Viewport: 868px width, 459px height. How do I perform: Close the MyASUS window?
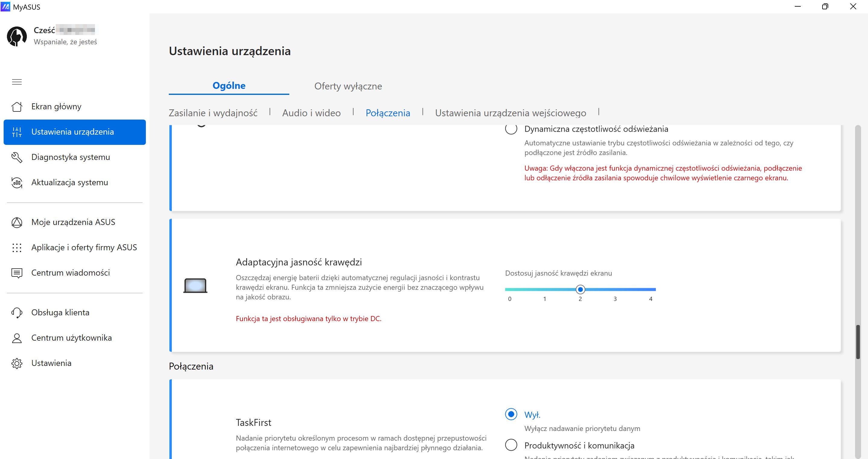[x=853, y=6]
